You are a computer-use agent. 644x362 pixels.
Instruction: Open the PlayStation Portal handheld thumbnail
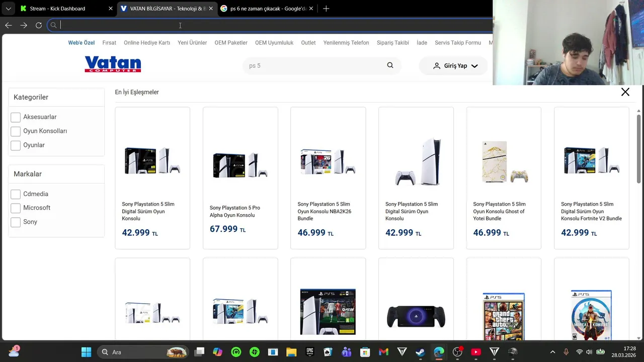(416, 317)
